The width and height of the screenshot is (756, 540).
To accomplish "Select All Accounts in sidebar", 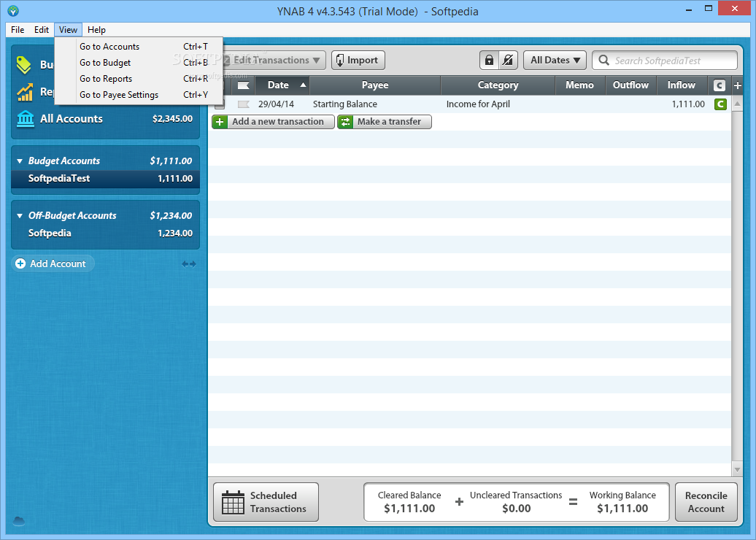I will (x=105, y=119).
